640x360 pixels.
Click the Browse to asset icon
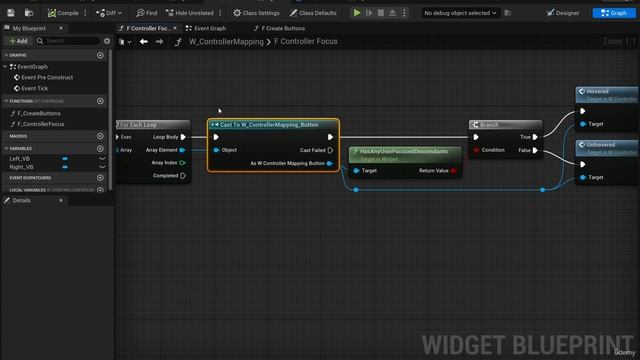click(29, 13)
